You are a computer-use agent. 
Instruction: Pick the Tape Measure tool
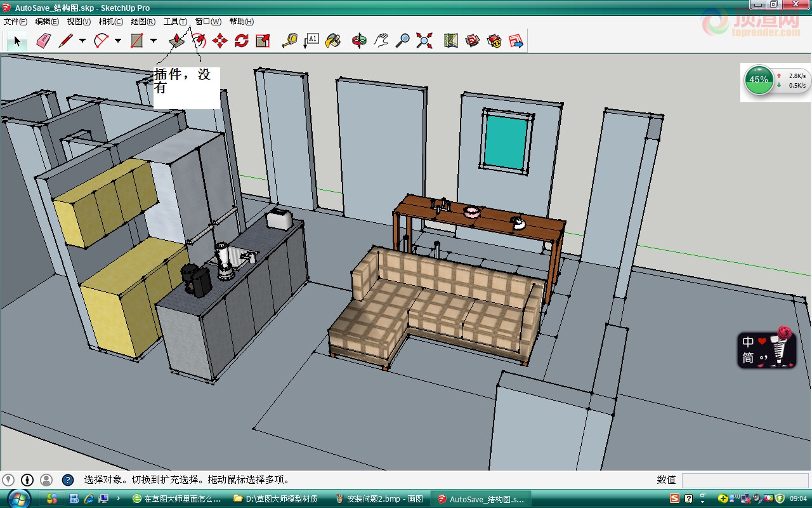click(290, 41)
